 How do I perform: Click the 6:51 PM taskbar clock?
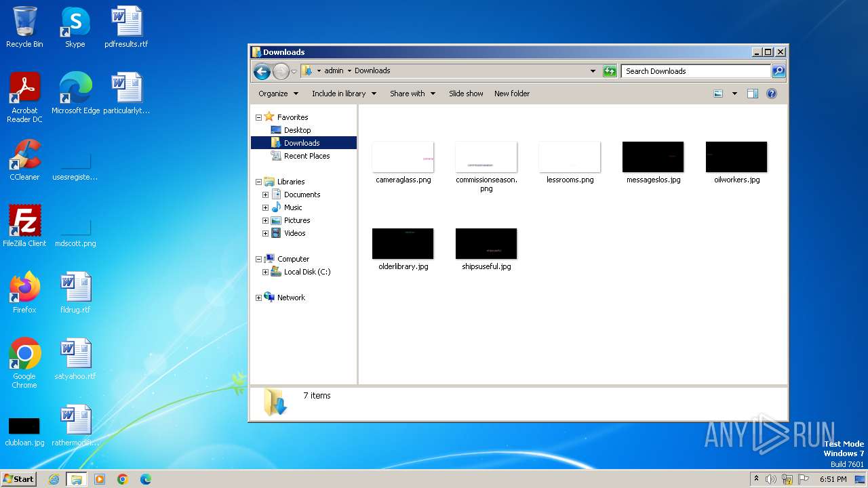(x=833, y=479)
